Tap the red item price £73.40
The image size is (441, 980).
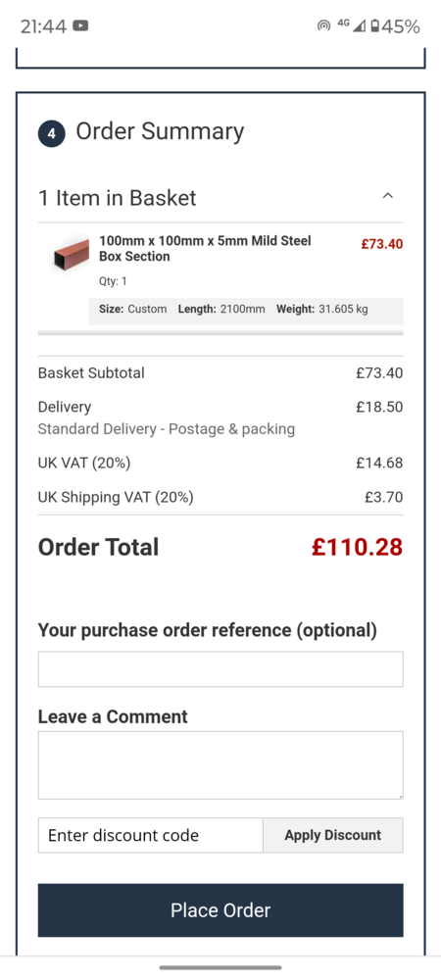coord(382,244)
